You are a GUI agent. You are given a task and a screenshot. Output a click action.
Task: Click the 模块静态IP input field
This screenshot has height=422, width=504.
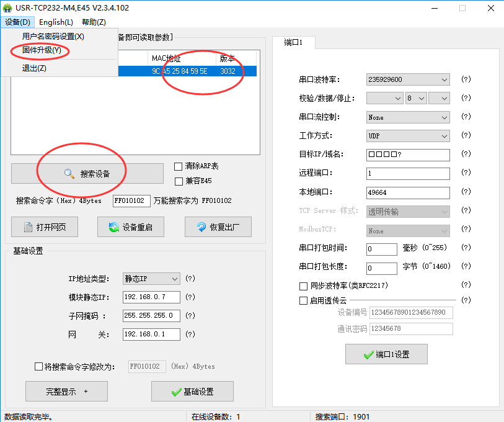pos(151,297)
